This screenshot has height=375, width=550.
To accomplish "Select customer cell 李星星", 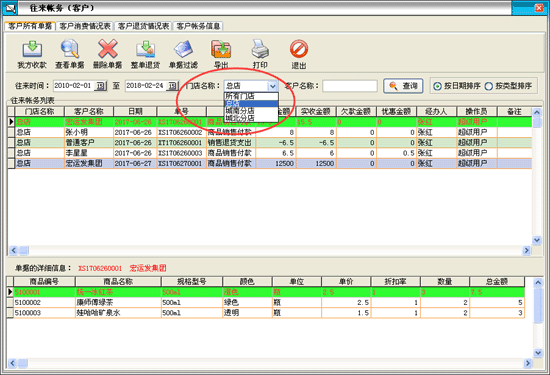I will (x=89, y=153).
